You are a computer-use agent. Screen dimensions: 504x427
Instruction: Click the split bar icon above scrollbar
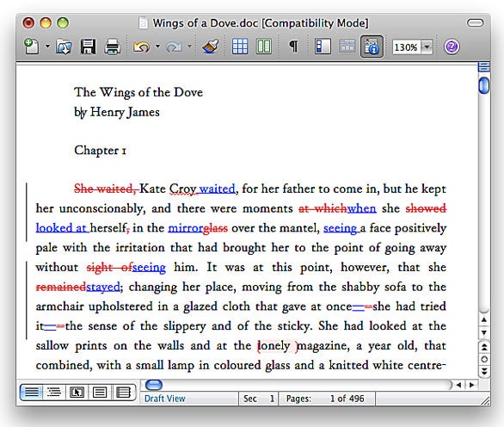[483, 67]
